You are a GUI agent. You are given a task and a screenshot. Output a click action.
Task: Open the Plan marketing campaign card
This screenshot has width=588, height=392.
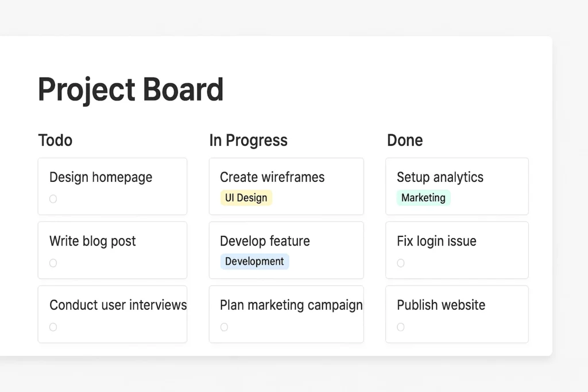(291, 305)
